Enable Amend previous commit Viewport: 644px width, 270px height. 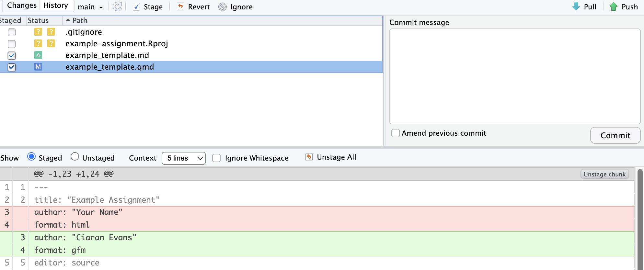point(396,133)
